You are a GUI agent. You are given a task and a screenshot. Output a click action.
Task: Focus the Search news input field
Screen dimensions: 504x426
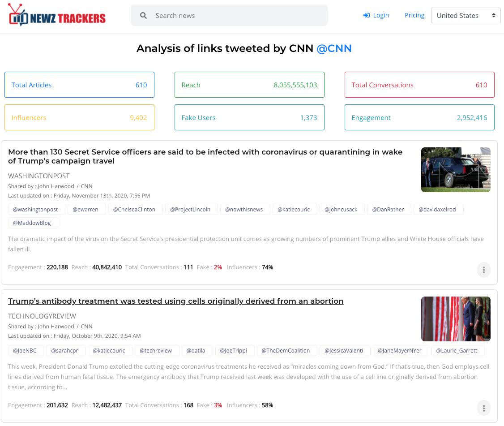tap(229, 15)
